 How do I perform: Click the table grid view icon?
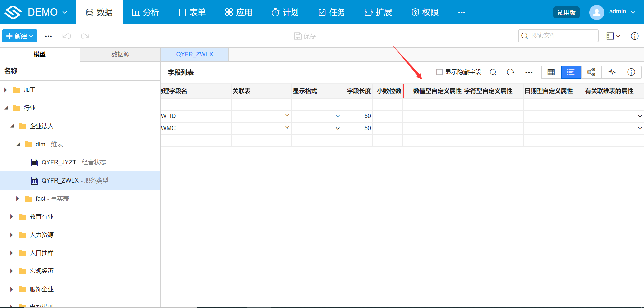point(551,72)
